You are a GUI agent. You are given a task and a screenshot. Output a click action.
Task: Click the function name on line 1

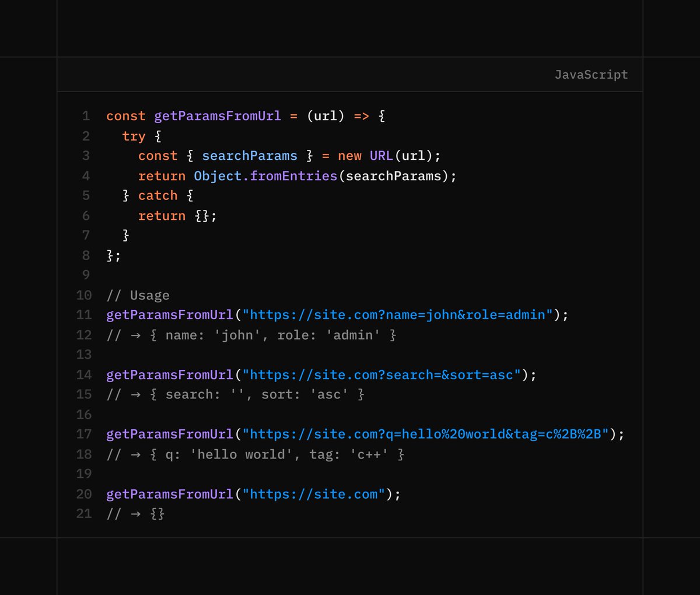tap(218, 116)
